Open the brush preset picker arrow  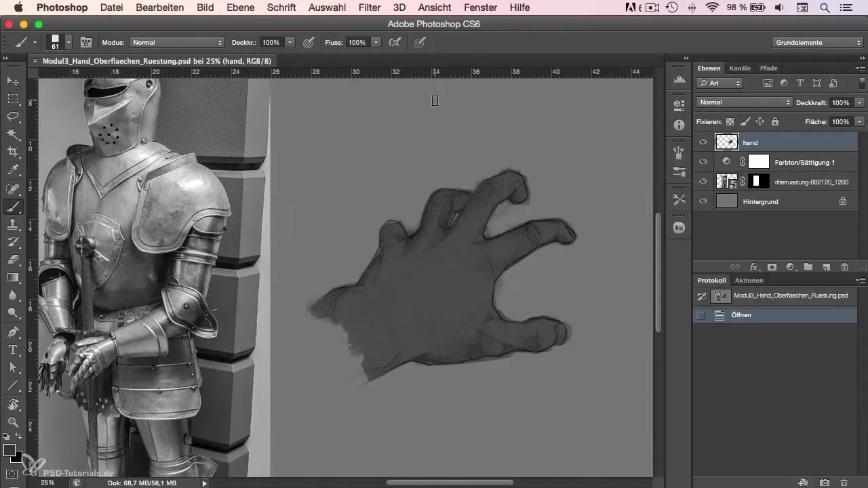pyautogui.click(x=69, y=42)
